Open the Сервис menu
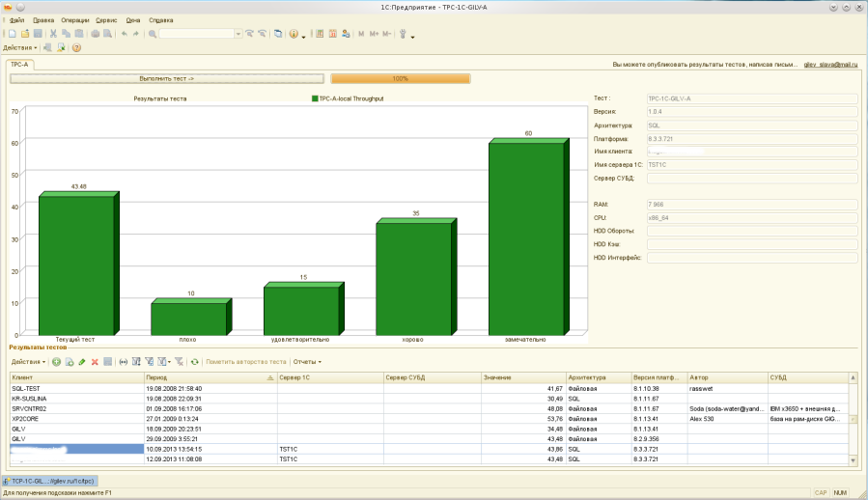The height and width of the screenshot is (500, 868). pos(106,20)
